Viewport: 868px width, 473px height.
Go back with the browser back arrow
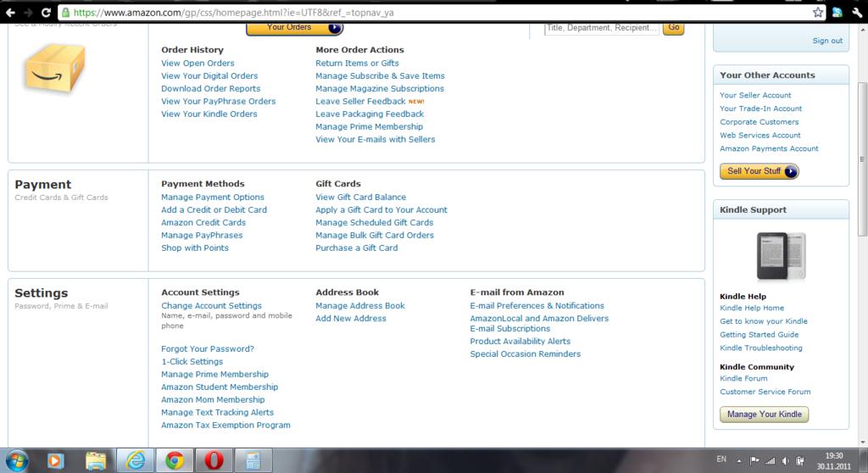10,12
